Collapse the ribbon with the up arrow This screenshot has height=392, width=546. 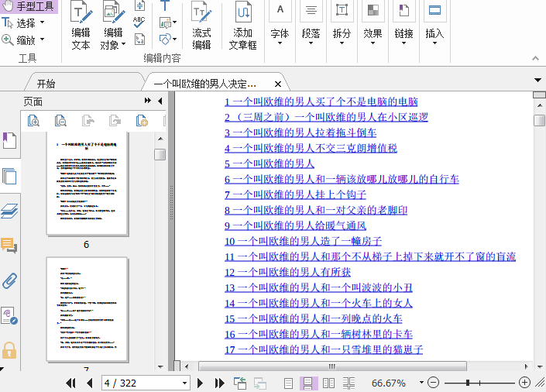536,58
